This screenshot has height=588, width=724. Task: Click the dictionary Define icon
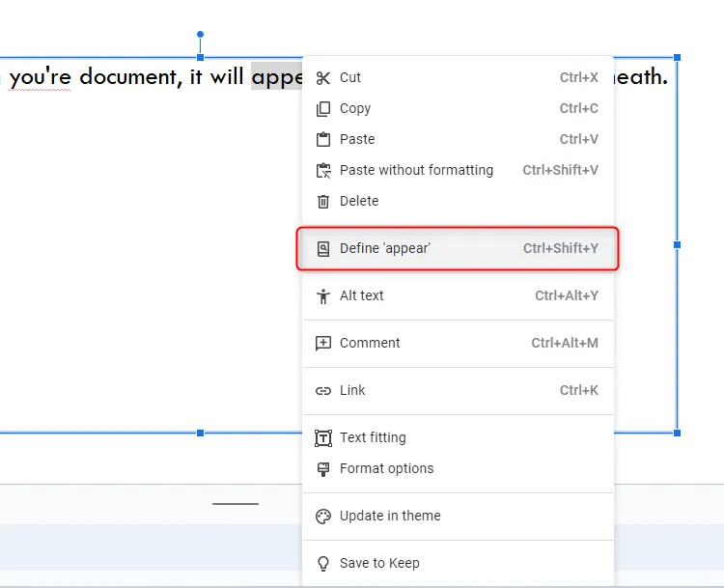323,248
